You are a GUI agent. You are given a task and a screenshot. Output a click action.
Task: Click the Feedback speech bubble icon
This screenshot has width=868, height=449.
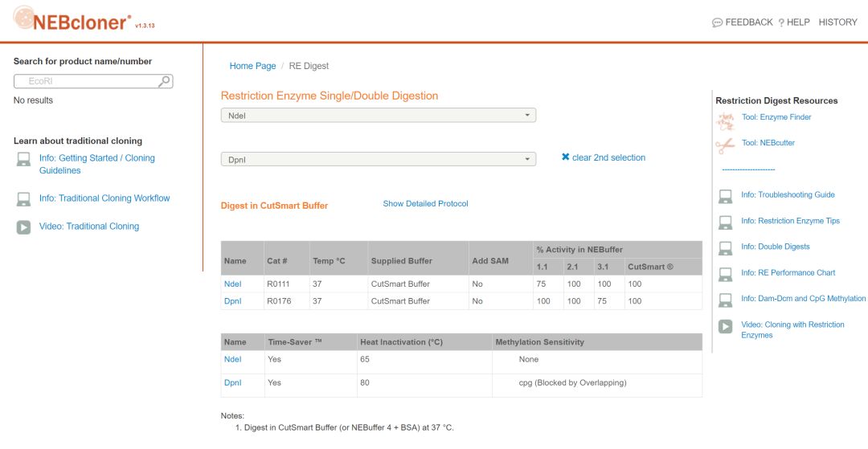(x=717, y=22)
